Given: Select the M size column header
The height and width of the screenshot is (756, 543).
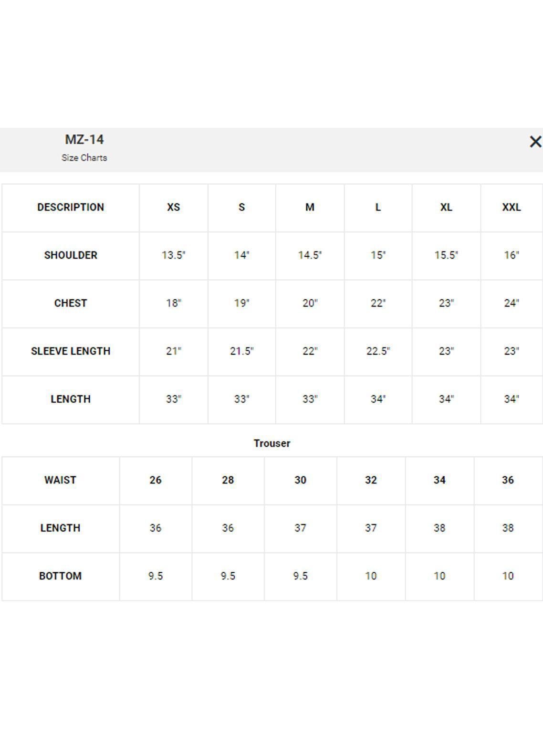Looking at the screenshot, I should tap(310, 207).
